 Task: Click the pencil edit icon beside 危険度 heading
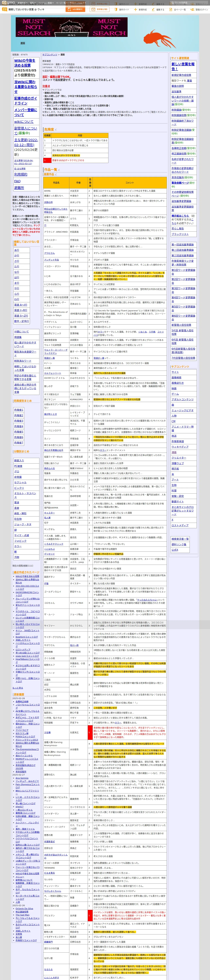pos(56,130)
